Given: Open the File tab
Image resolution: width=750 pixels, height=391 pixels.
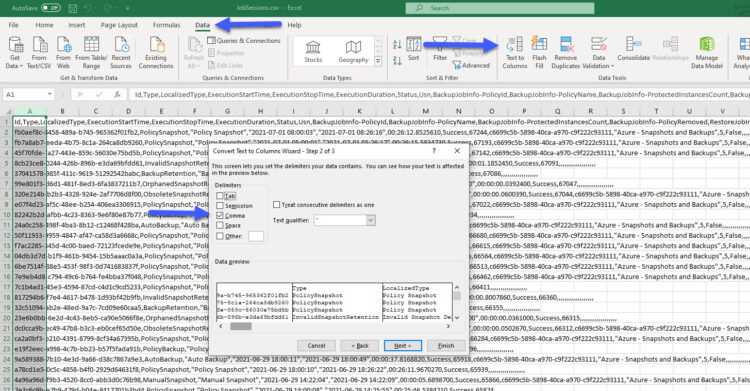Looking at the screenshot, I should [x=13, y=25].
